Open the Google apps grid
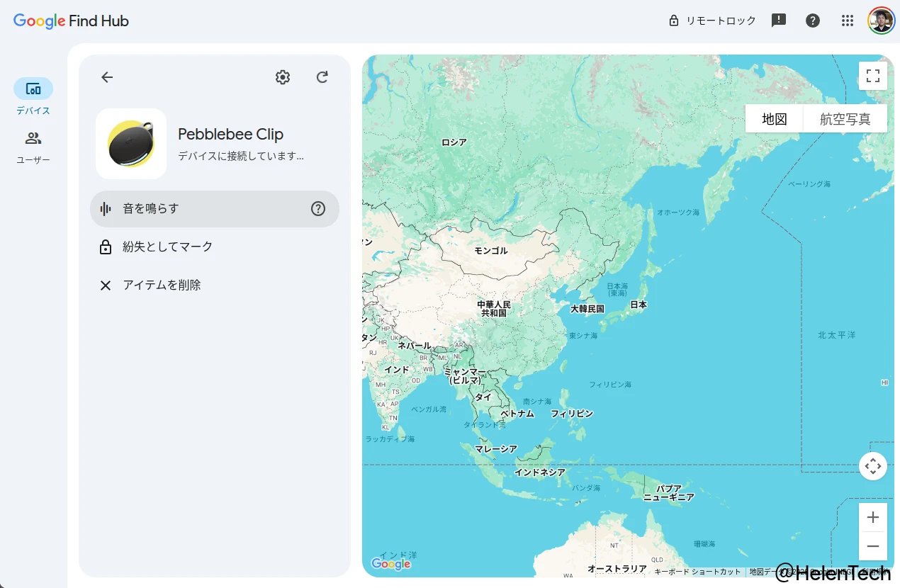 [847, 21]
